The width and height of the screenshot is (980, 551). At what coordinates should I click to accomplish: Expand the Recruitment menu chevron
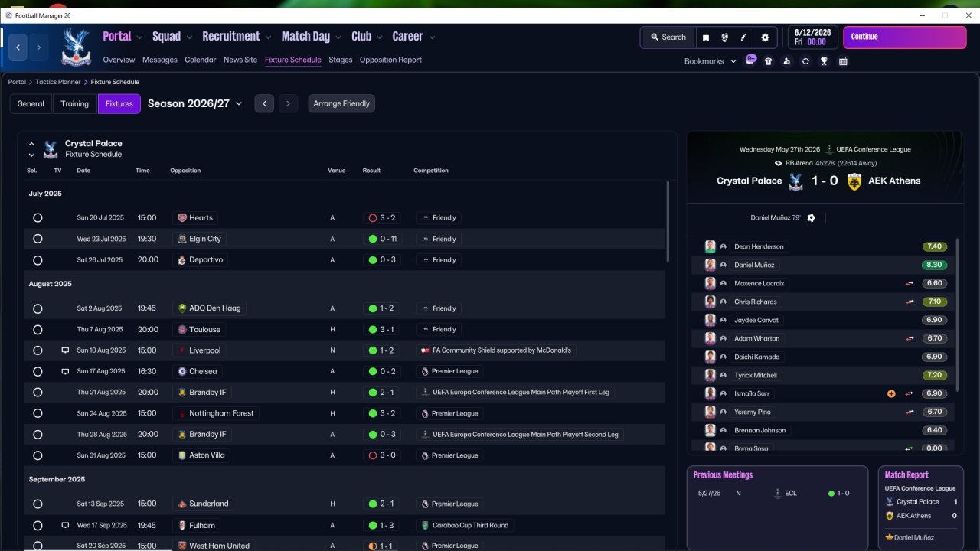268,37
